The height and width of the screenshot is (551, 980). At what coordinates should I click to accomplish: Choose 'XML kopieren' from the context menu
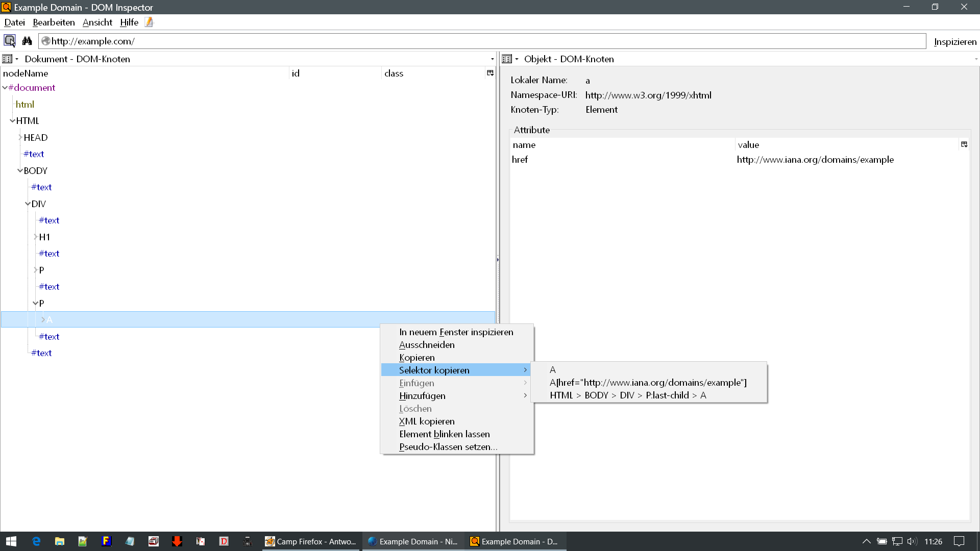pyautogui.click(x=427, y=421)
